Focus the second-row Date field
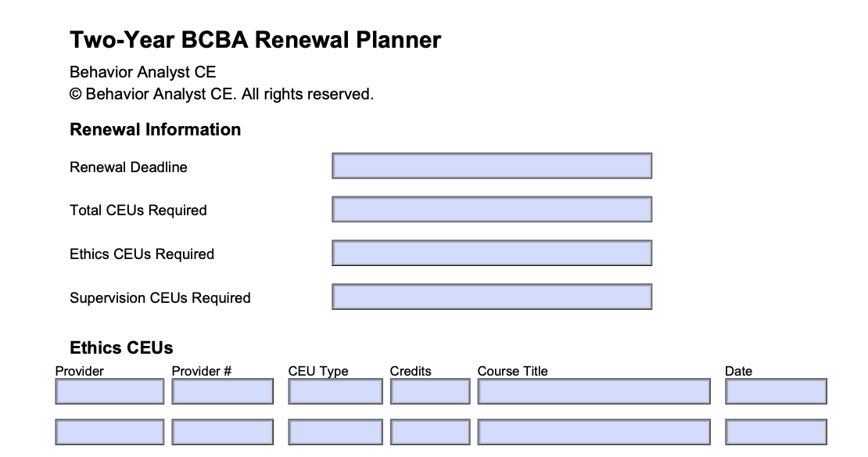This screenshot has height=457, width=868. pyautogui.click(x=776, y=432)
